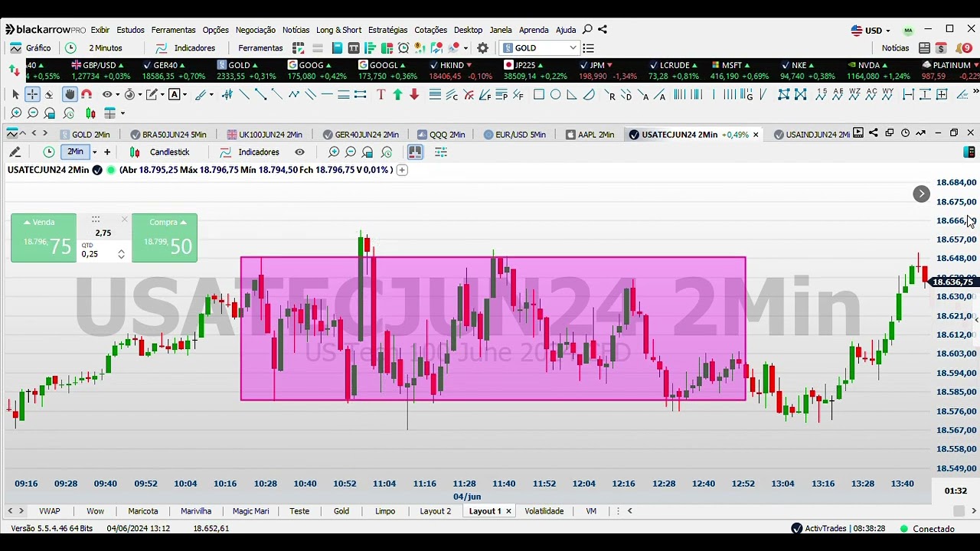Switch to the EUR/USD 5Min chart tab
The width and height of the screenshot is (980, 551).
click(514, 134)
